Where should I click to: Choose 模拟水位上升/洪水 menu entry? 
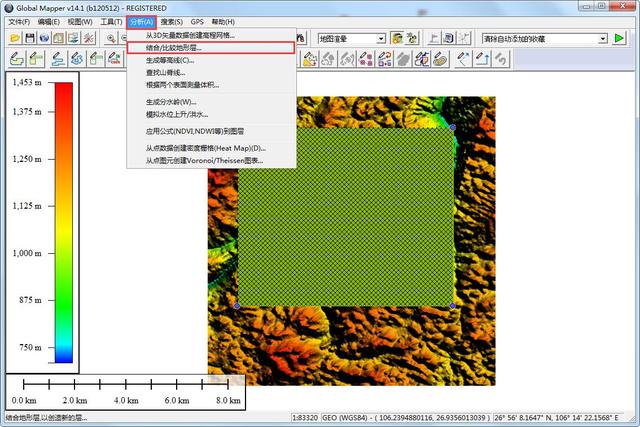[211, 115]
